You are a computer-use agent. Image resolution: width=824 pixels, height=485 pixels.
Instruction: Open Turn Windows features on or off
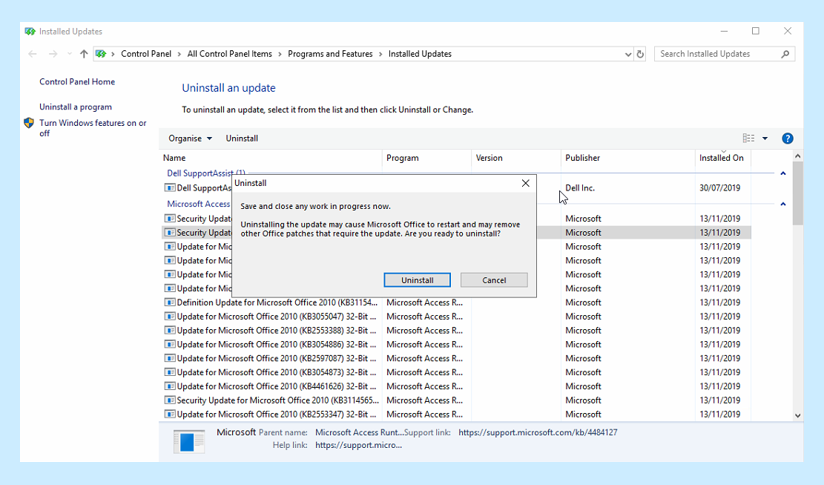click(x=93, y=128)
